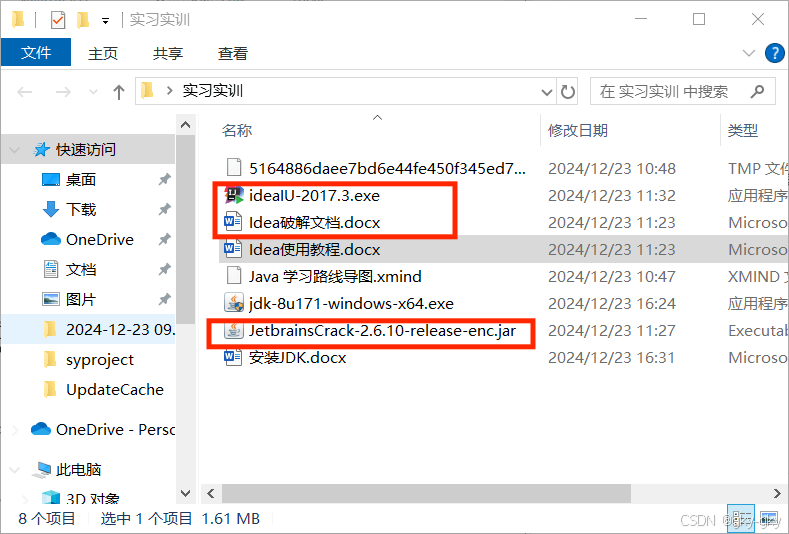Switch to details view in status bar
The height and width of the screenshot is (534, 789).
741,518
